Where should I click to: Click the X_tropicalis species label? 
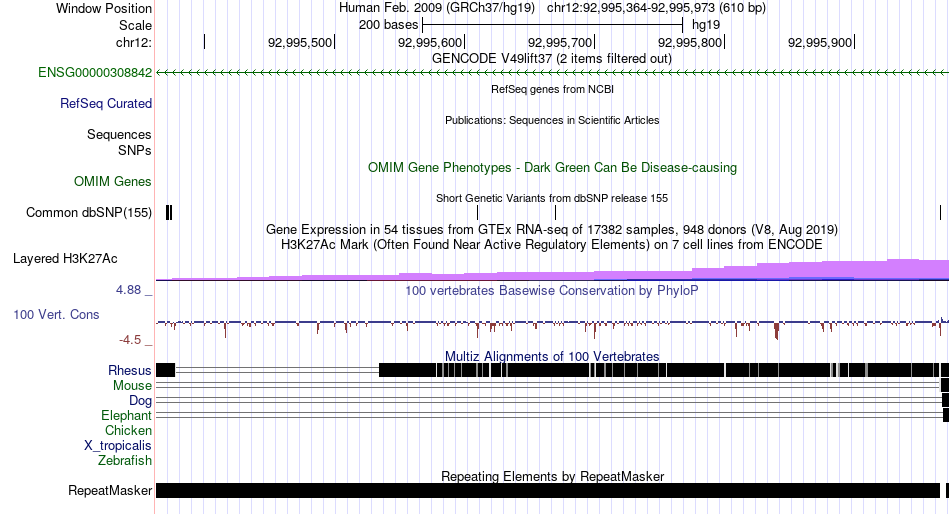118,446
